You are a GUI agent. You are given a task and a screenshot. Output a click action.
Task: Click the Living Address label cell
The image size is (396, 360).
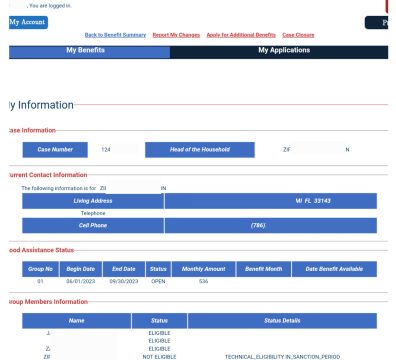tap(93, 201)
